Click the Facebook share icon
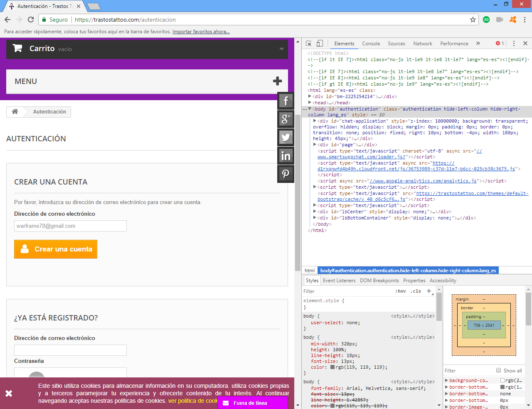The width and height of the screenshot is (532, 409). tap(286, 101)
